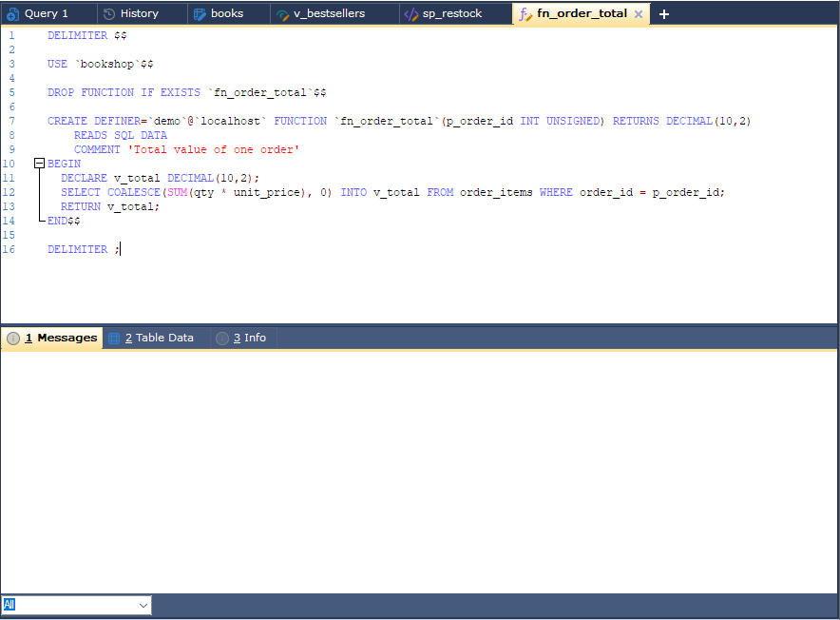The width and height of the screenshot is (840, 620).
Task: Click INT UNSIGNED parameter type text
Action: tap(560, 121)
